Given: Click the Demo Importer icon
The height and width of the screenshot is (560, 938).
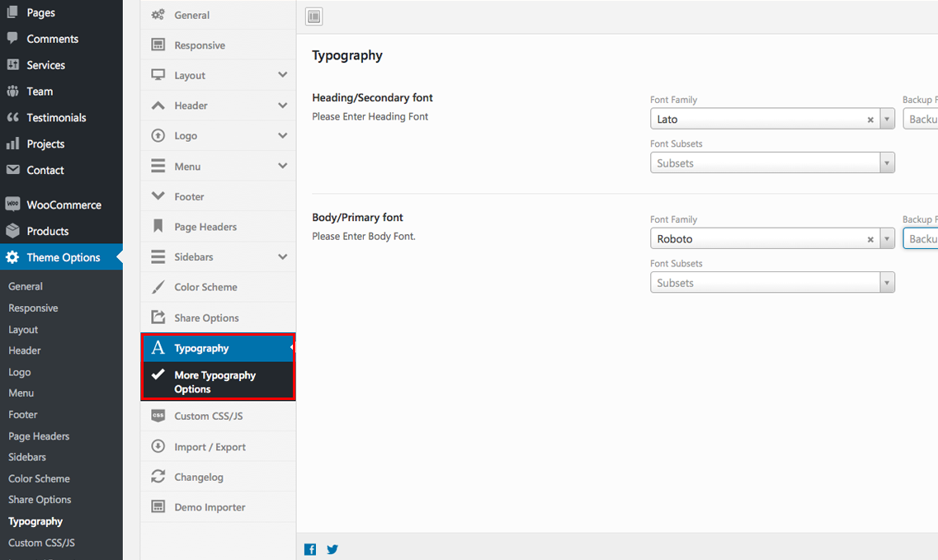Looking at the screenshot, I should tap(158, 506).
